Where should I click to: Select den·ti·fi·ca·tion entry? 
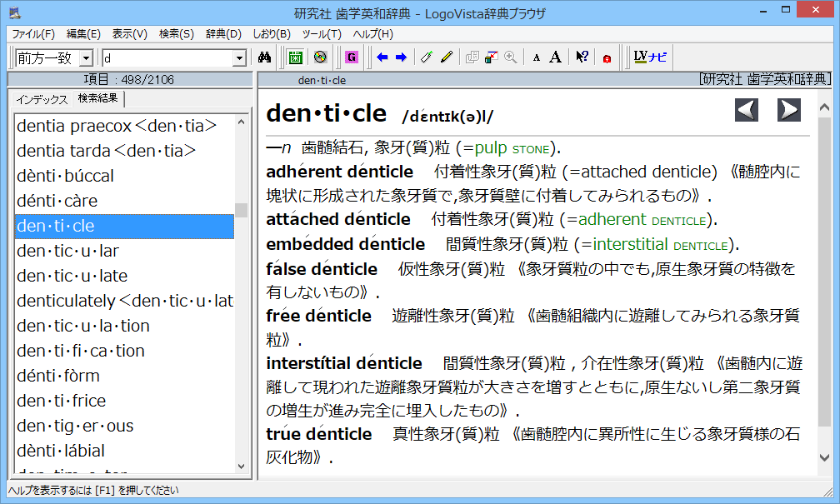(x=124, y=351)
